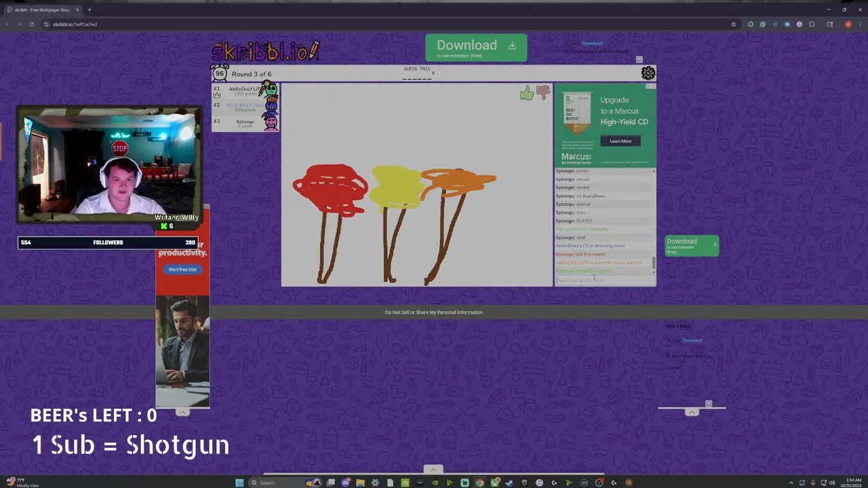Give the drawing a thumbs up
The image size is (868, 488).
point(527,94)
